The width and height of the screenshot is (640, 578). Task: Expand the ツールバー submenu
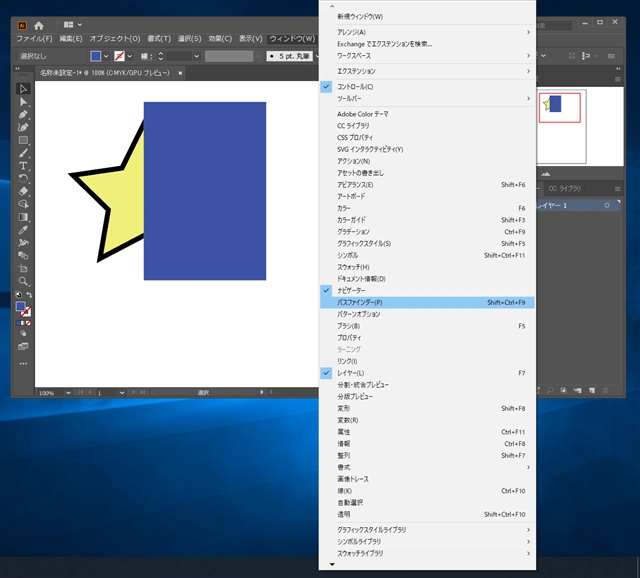[x=427, y=98]
